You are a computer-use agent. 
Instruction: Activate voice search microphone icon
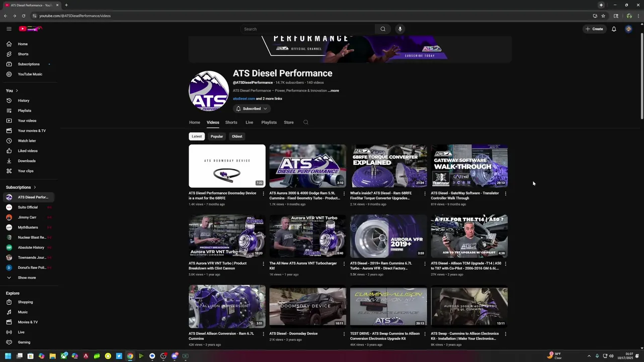point(400,29)
